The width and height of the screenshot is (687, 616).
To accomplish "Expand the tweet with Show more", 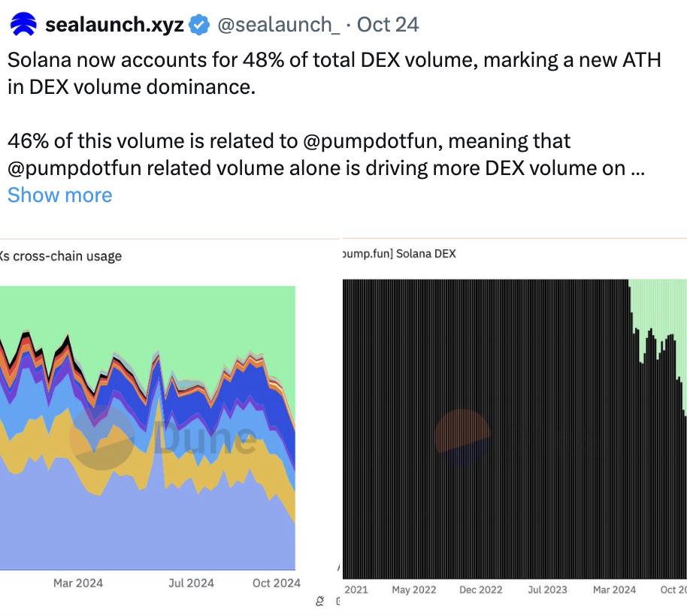I will 59,195.
